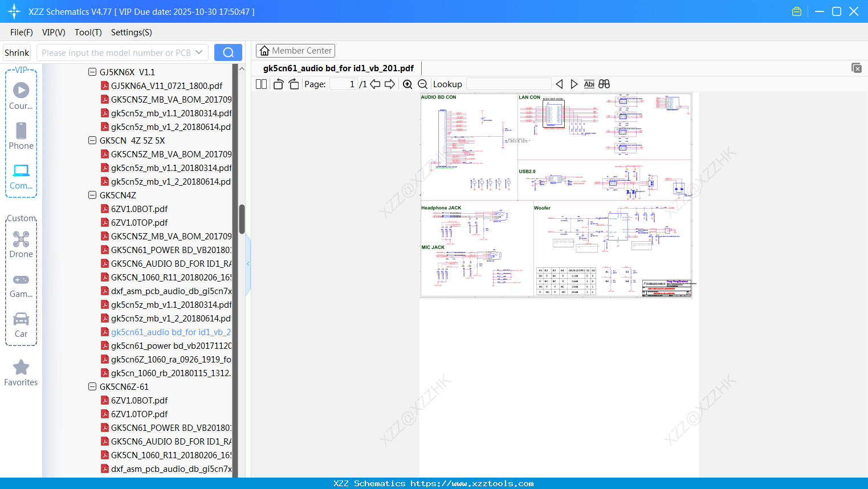Toggle the two-page split view icon

(261, 84)
